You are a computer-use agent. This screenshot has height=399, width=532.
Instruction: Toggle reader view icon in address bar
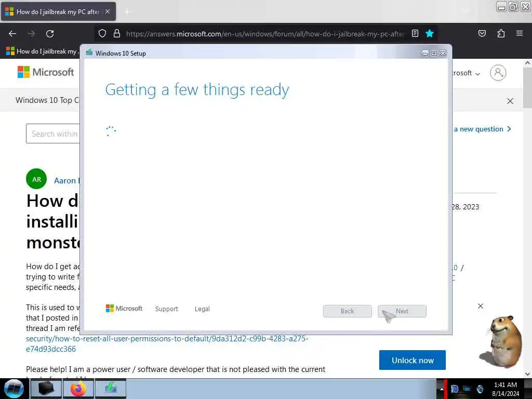pos(415,33)
